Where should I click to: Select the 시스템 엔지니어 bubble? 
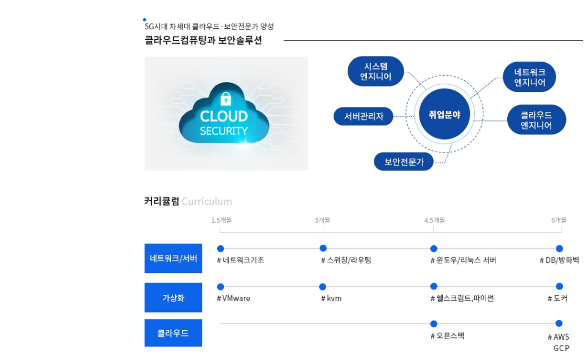[x=376, y=71]
